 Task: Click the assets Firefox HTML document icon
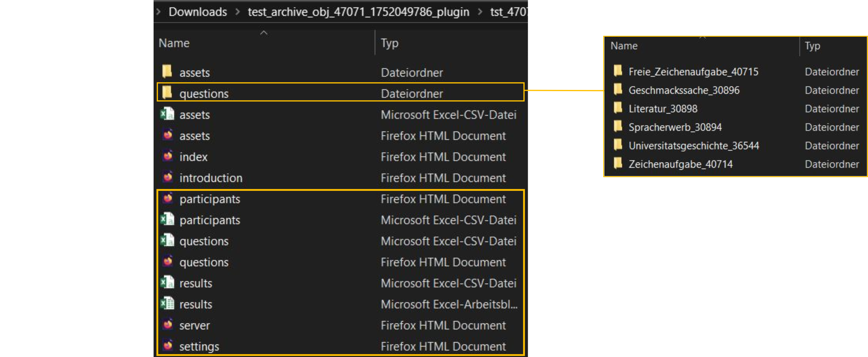pyautogui.click(x=168, y=135)
